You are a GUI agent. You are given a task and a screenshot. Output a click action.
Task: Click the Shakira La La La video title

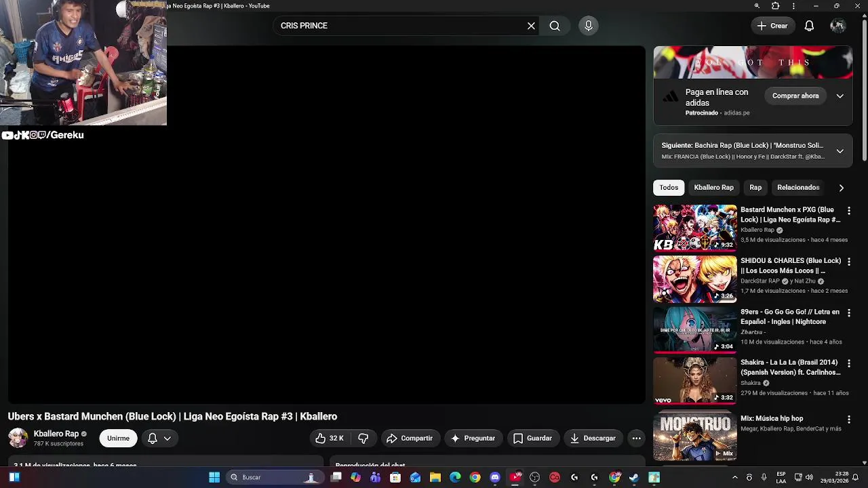pyautogui.click(x=790, y=367)
